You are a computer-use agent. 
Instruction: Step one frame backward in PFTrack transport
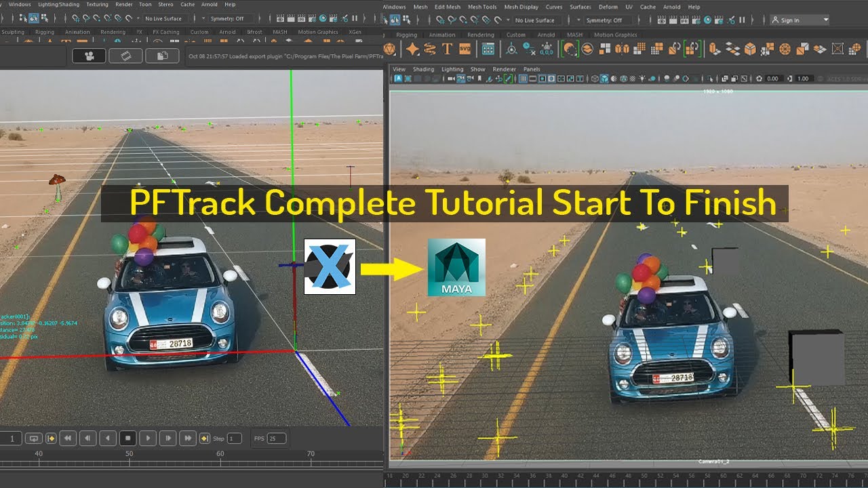click(x=87, y=439)
